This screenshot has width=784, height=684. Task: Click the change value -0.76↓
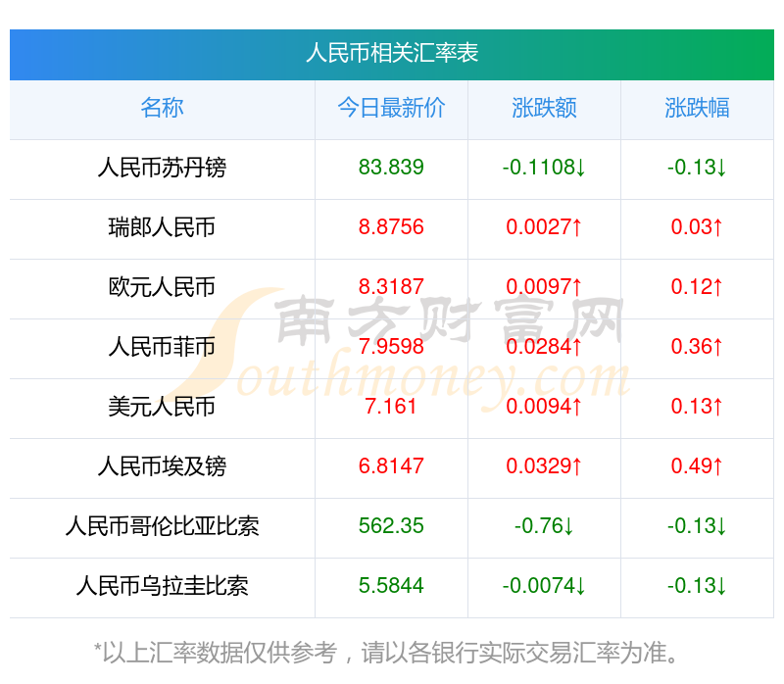coord(544,525)
